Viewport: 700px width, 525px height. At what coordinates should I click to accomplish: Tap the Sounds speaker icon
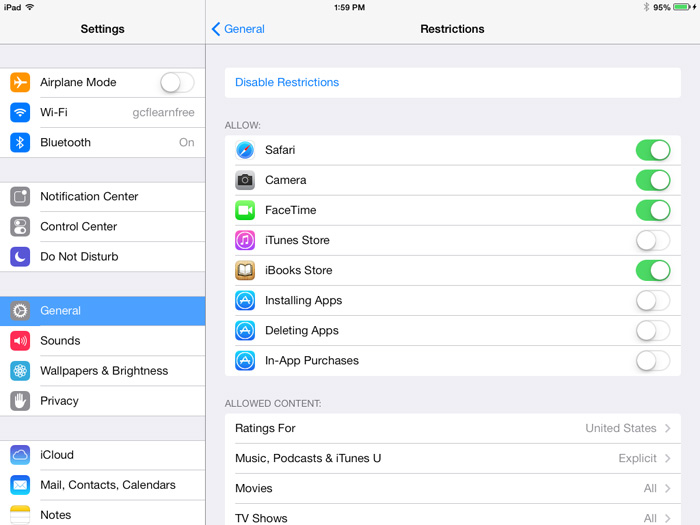(x=20, y=341)
